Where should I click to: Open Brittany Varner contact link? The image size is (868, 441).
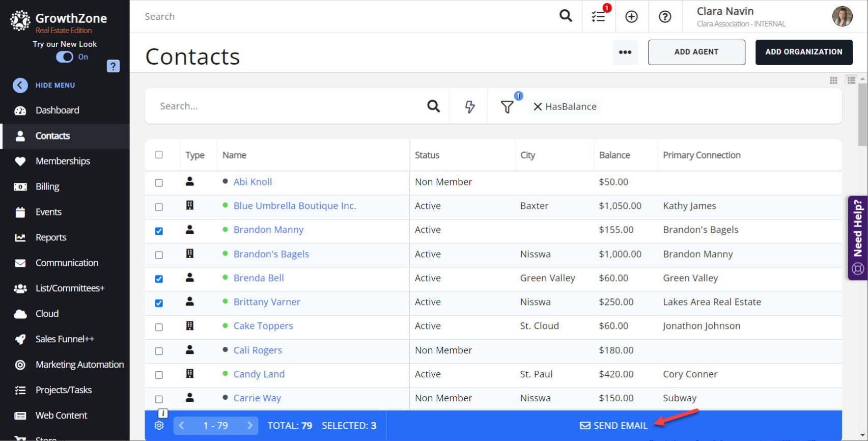tap(267, 302)
